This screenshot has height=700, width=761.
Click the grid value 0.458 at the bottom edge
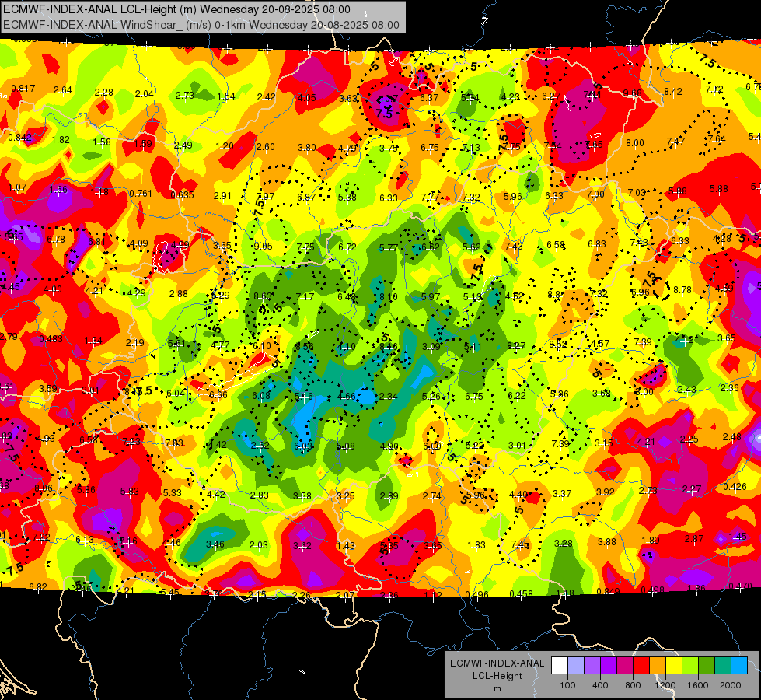522,593
